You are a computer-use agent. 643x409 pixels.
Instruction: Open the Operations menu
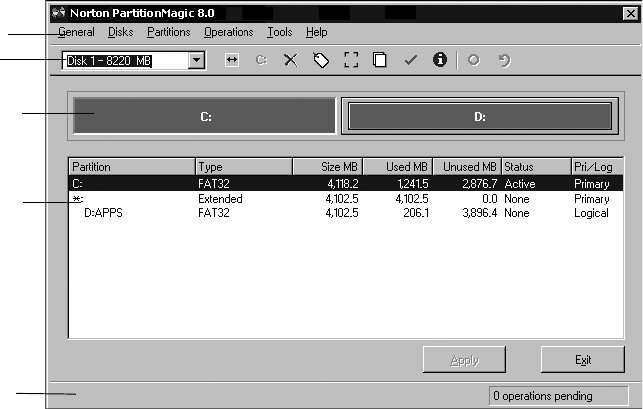(x=228, y=32)
